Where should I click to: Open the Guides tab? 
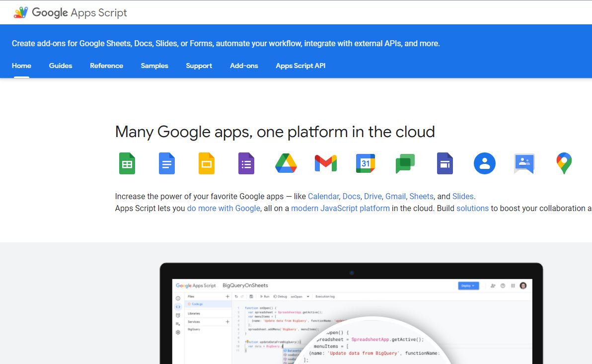click(x=61, y=66)
